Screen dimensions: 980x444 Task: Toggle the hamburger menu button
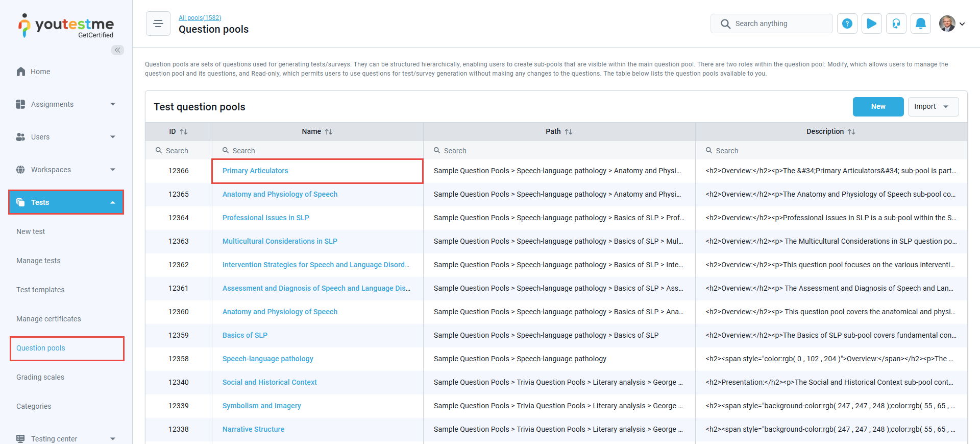[158, 24]
